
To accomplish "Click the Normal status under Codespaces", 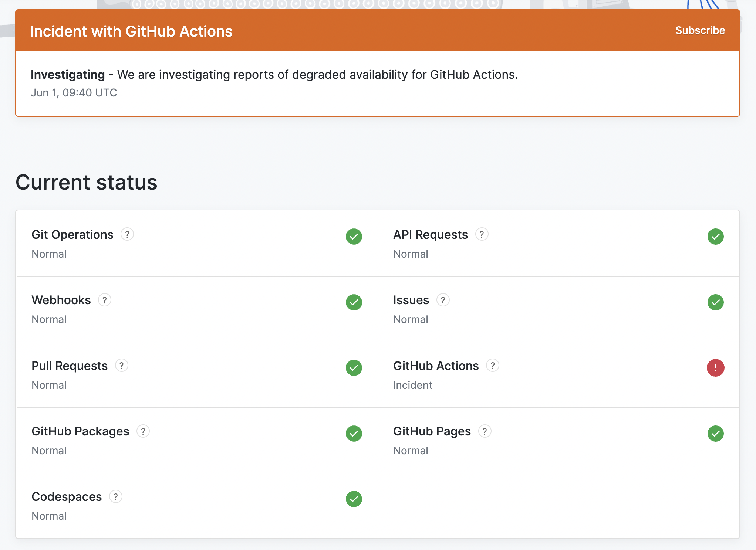I will click(49, 516).
